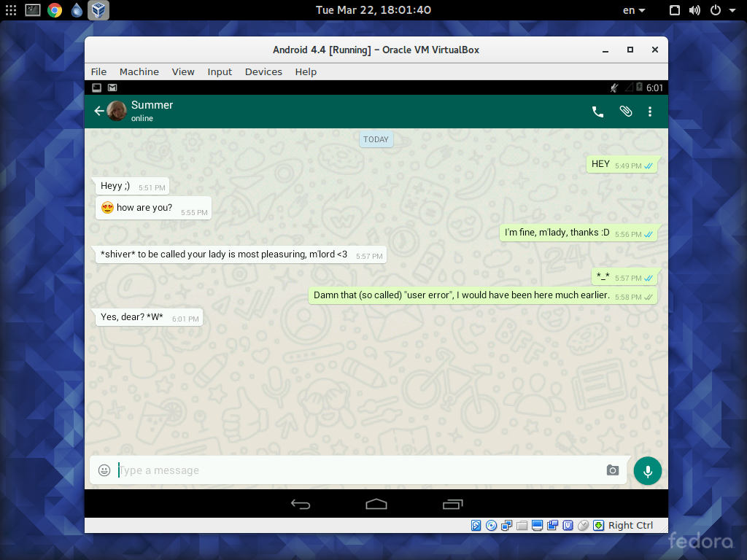Expand the system menu arrow in top bar
This screenshot has width=747, height=560.
pos(732,10)
